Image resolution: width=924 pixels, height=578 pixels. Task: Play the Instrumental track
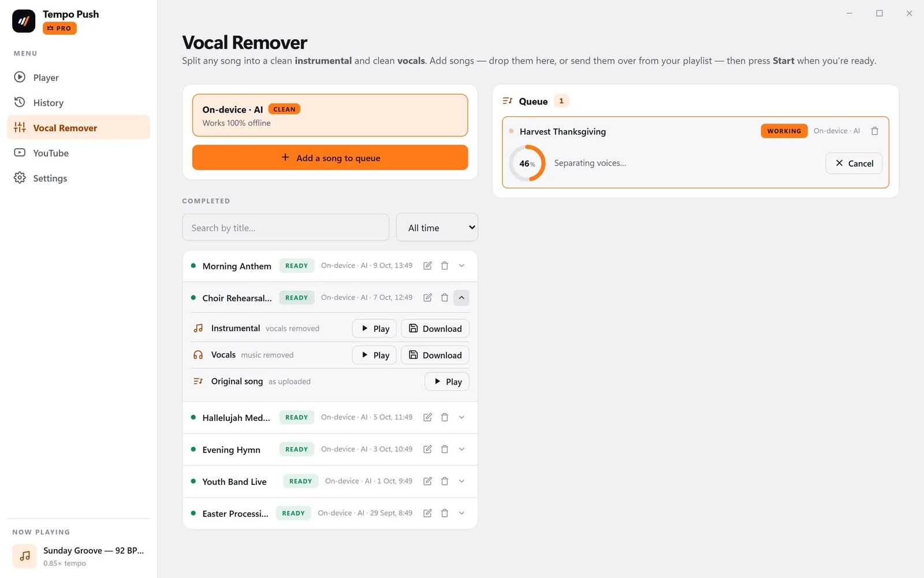[x=374, y=328]
